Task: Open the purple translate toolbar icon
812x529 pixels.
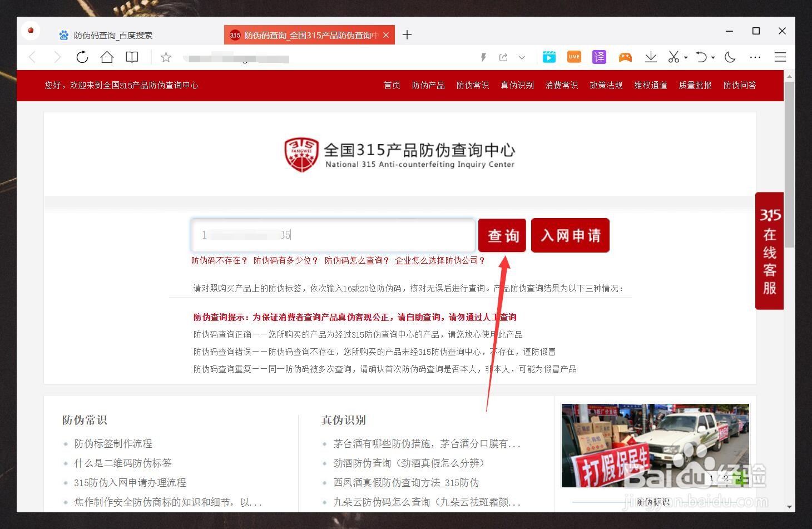Action: click(599, 57)
